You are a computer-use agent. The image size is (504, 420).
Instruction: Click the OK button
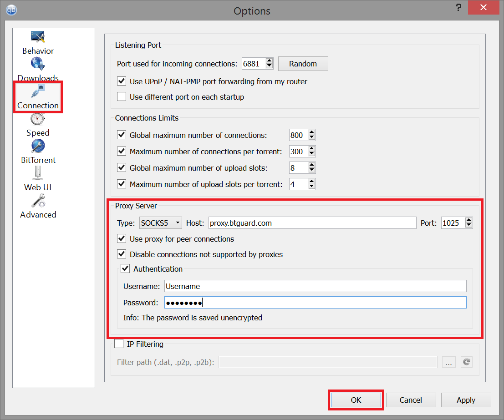(x=356, y=400)
